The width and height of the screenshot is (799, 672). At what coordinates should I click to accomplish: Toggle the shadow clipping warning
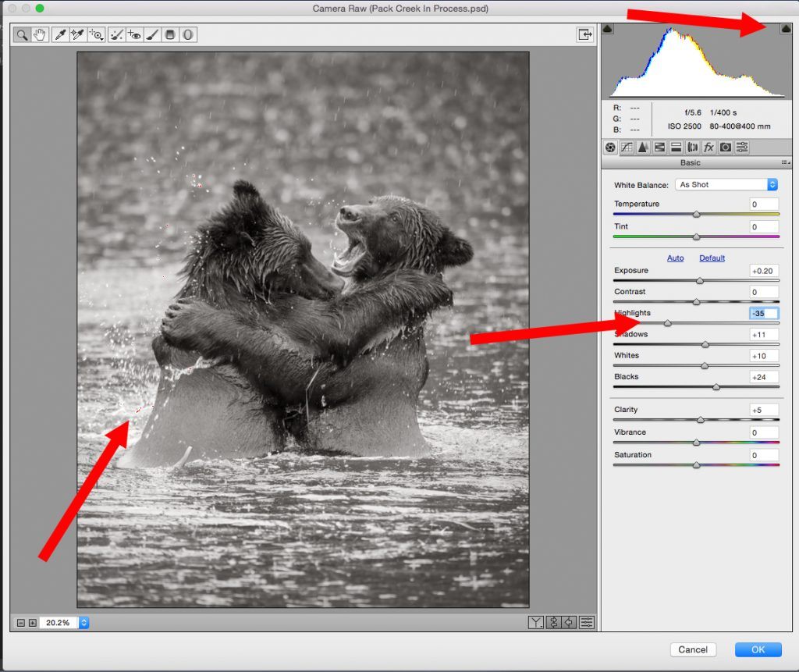609,29
